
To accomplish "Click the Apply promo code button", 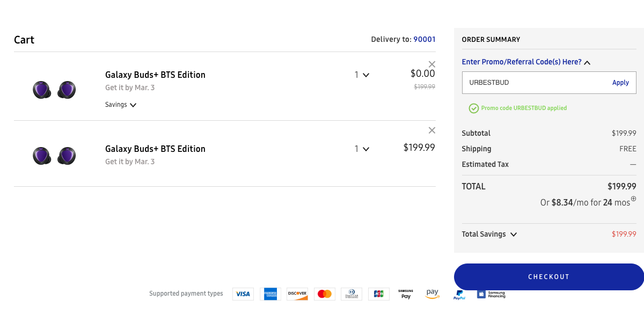I will [620, 83].
